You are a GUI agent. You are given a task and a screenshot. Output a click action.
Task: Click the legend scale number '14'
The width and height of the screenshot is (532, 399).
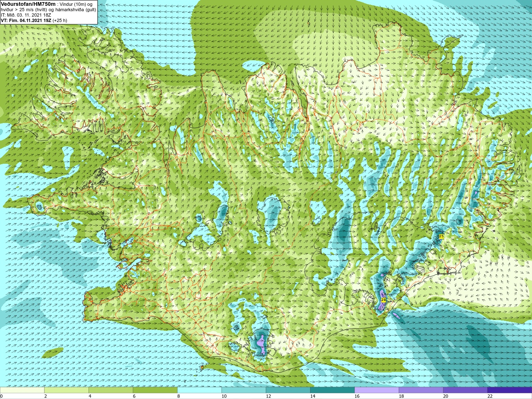pos(313,396)
